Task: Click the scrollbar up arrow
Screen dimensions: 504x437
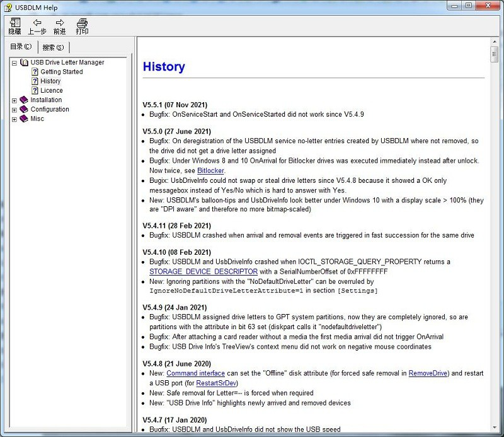Action: [495, 42]
